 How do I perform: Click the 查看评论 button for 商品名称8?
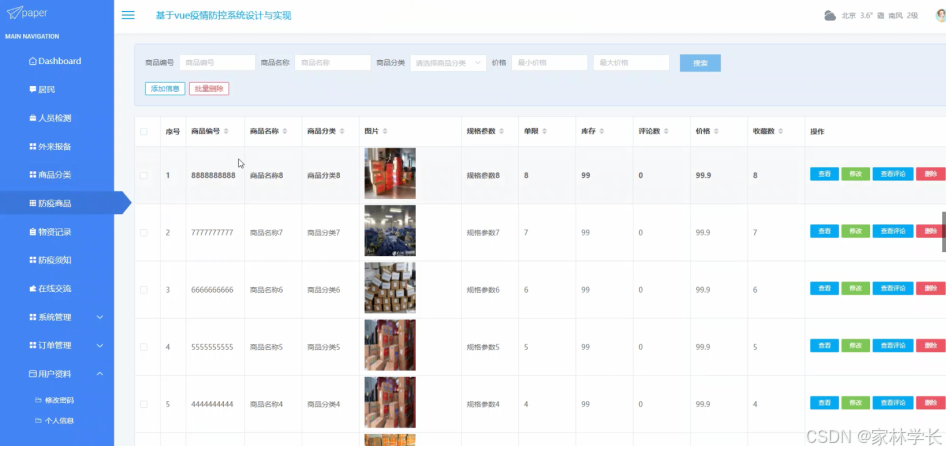pos(893,174)
